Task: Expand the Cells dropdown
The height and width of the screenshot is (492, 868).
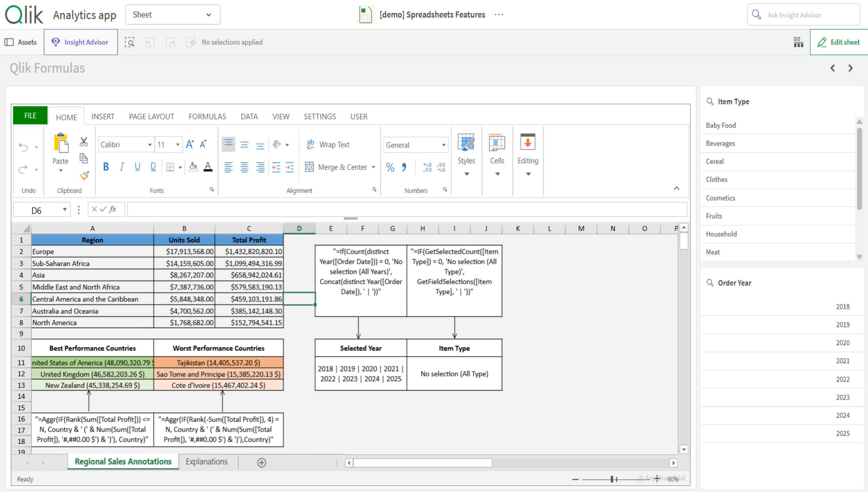Action: [497, 174]
